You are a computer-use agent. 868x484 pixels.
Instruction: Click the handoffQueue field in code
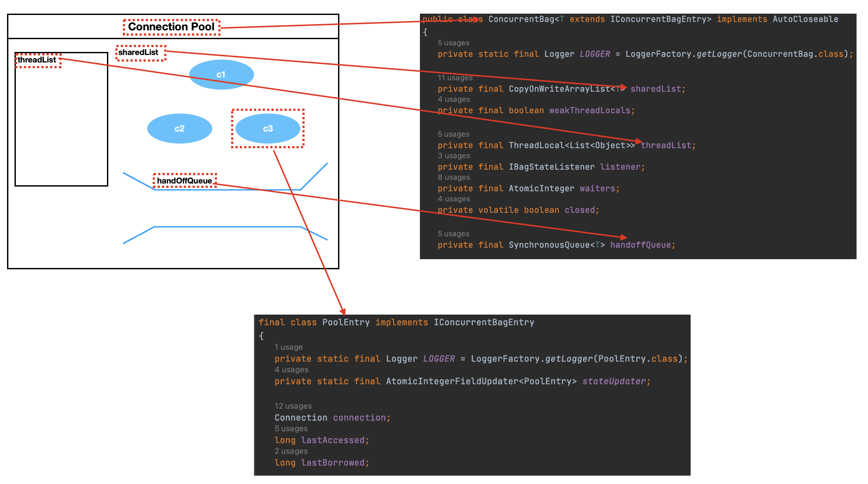tap(640, 245)
